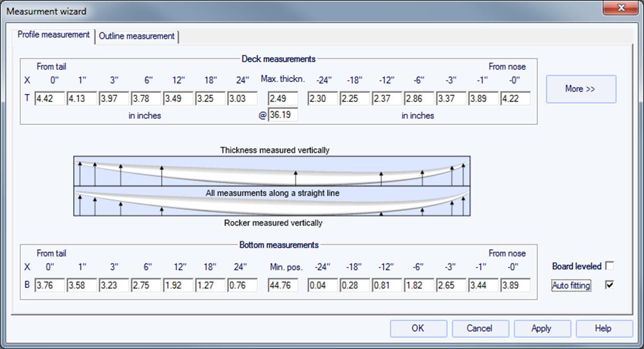The height and width of the screenshot is (349, 644).
Task: Click bottom rocker field at -0" from nose
Action: pyautogui.click(x=515, y=285)
